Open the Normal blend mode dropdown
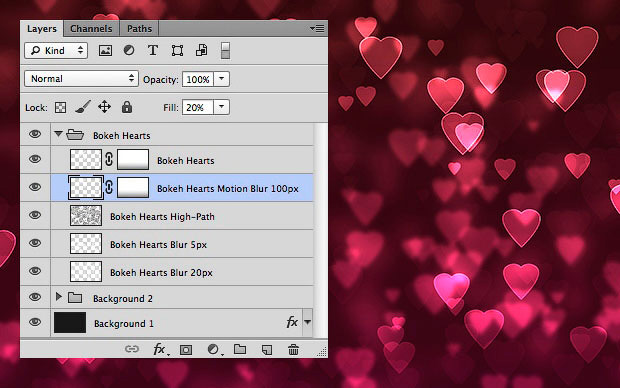Viewport: 620px width, 388px height. (x=81, y=79)
